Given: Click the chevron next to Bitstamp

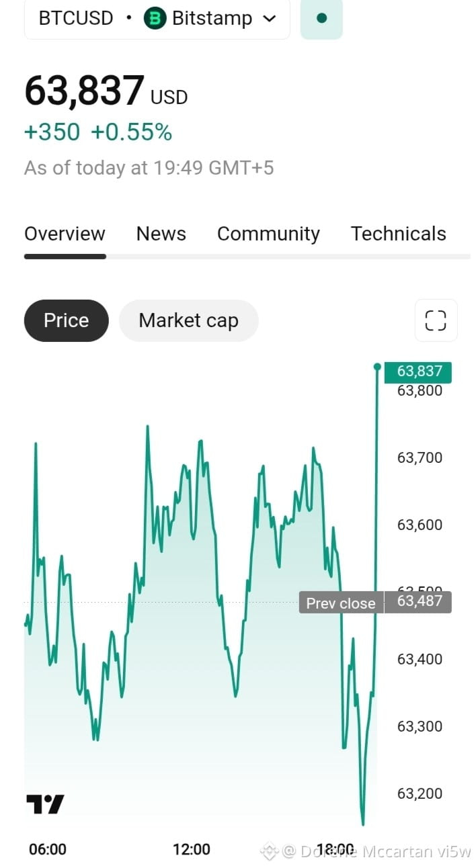Looking at the screenshot, I should pyautogui.click(x=269, y=19).
